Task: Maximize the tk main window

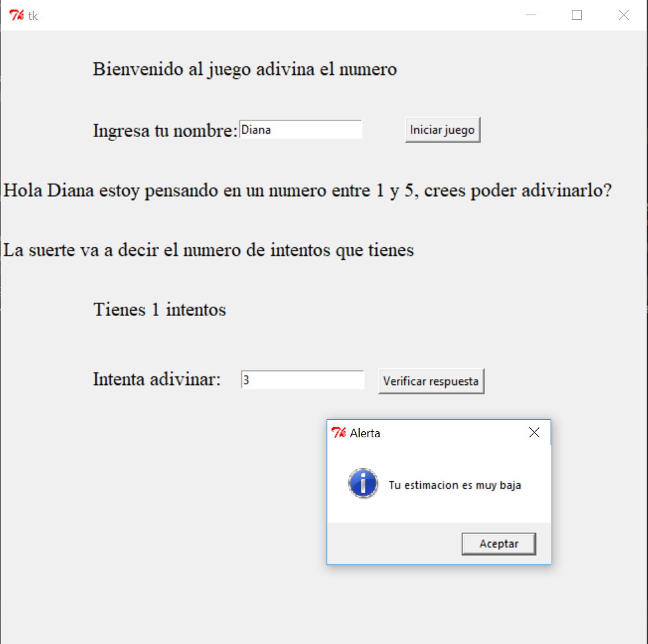Action: coord(576,15)
